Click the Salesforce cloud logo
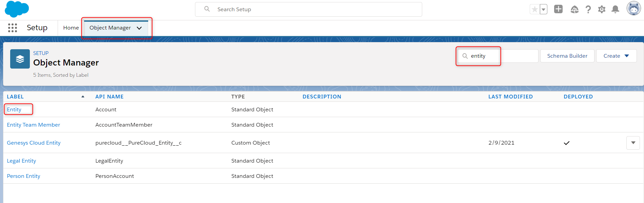 click(x=17, y=9)
